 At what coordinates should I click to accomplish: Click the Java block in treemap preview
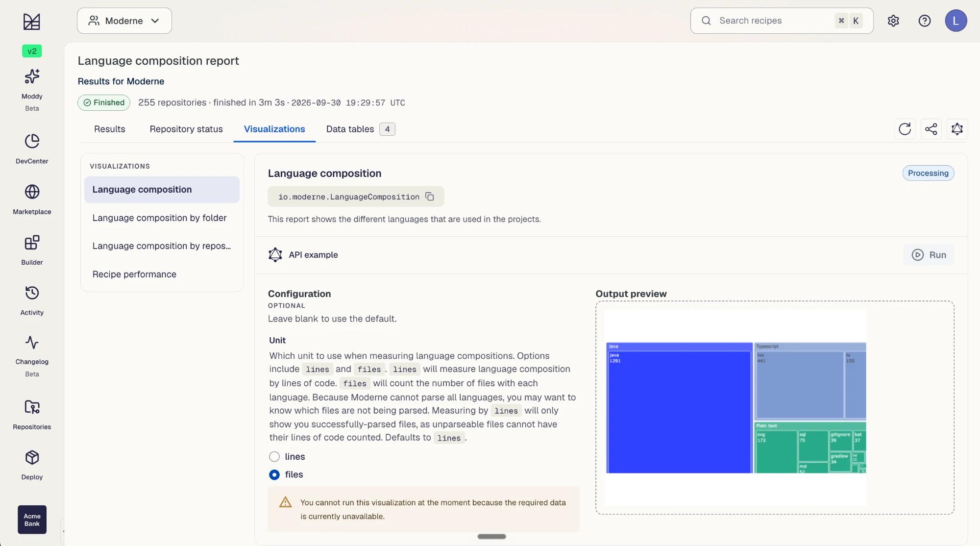[679, 408]
